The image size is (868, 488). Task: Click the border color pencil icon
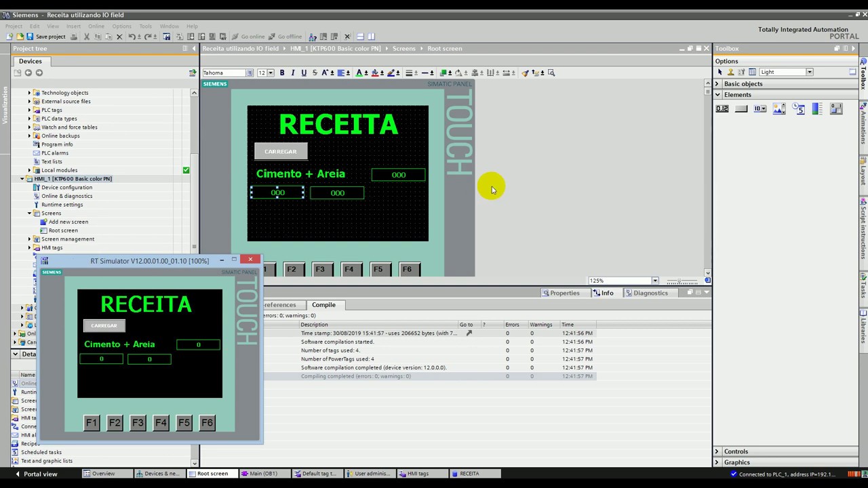click(x=391, y=73)
